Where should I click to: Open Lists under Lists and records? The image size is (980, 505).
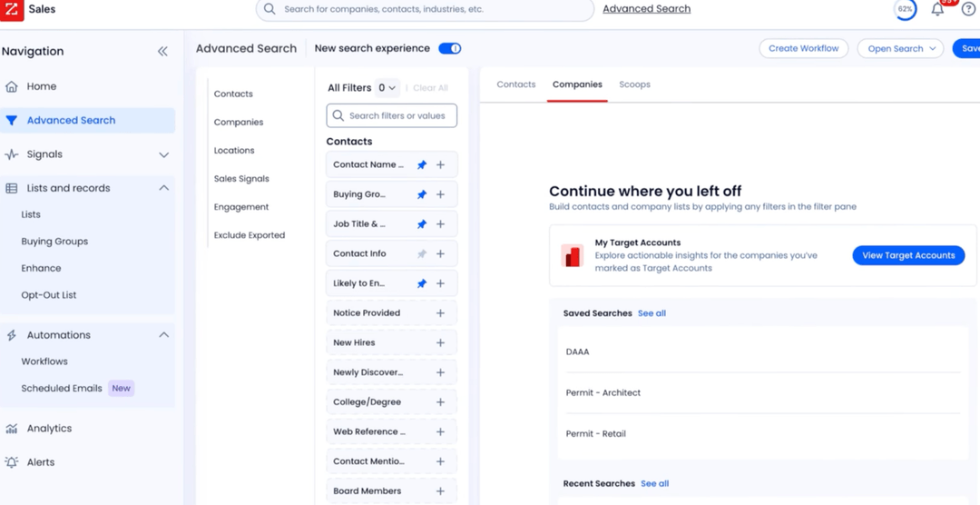coord(31,214)
